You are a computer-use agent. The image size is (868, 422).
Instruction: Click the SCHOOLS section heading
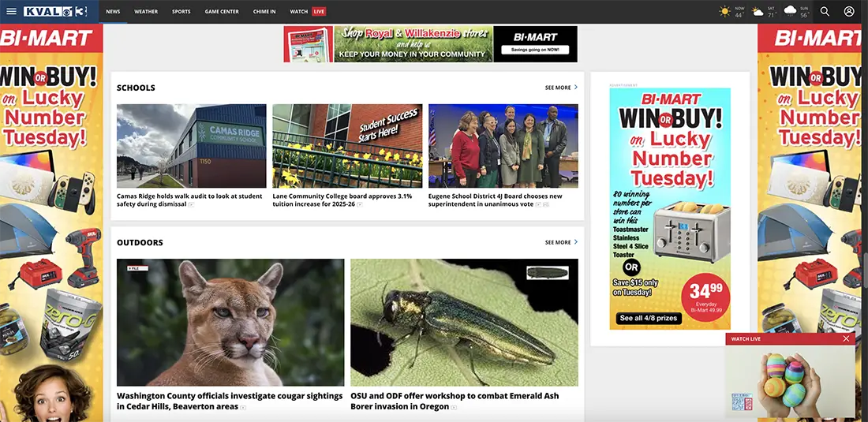point(136,88)
